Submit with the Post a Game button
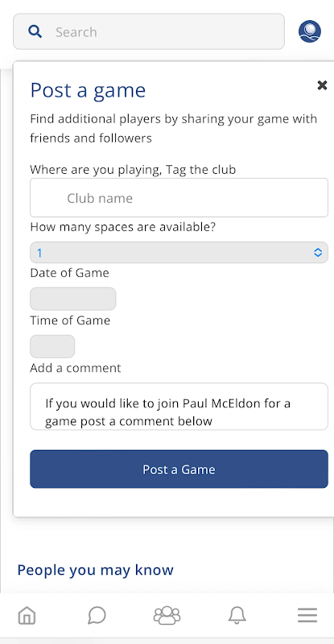 click(x=179, y=469)
